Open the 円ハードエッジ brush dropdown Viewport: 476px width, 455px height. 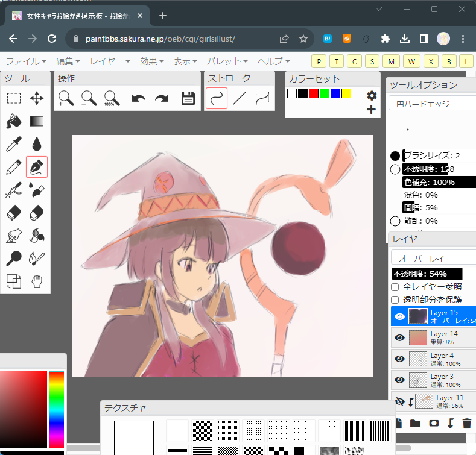coord(433,104)
